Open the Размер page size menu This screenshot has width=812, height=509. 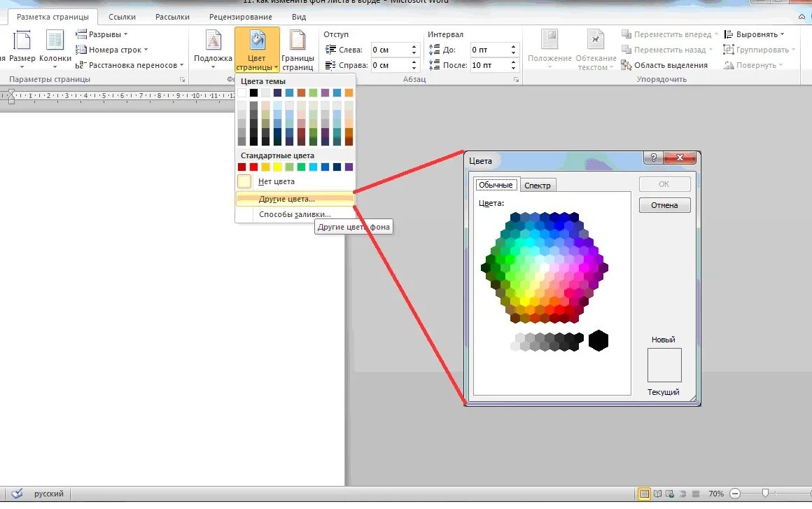click(x=22, y=50)
